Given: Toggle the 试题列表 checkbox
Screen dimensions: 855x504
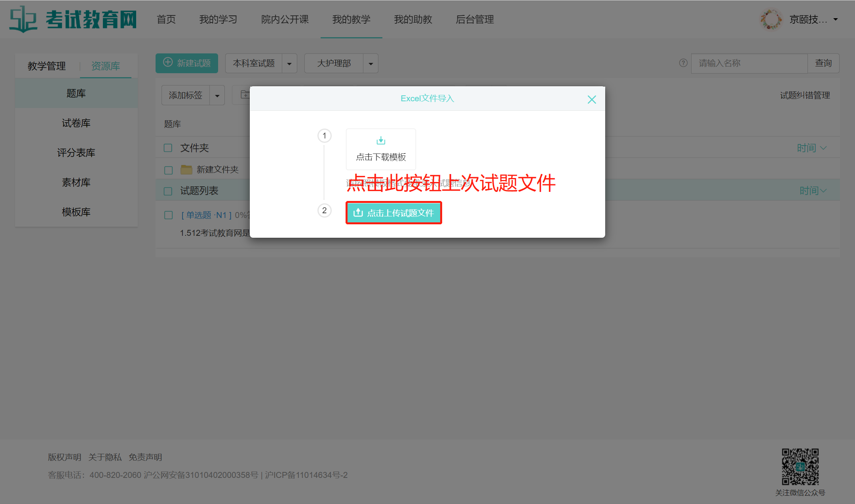Looking at the screenshot, I should tap(168, 191).
